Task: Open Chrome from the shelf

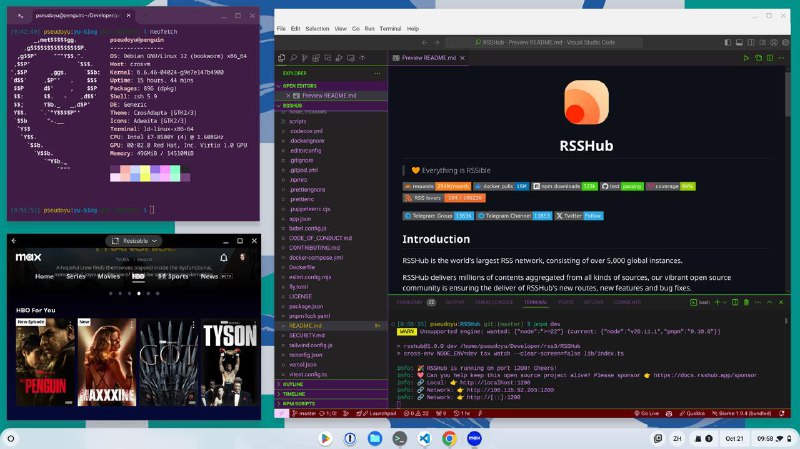Action: [x=449, y=438]
